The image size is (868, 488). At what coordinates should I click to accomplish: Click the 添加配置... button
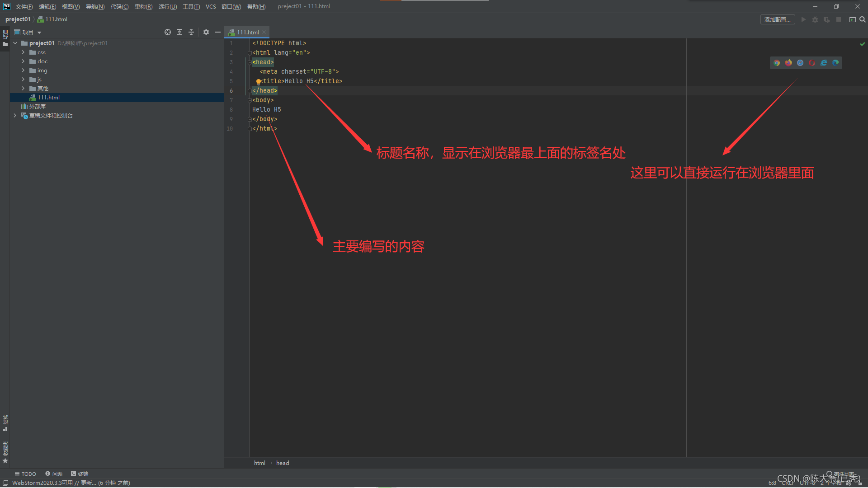coord(777,19)
